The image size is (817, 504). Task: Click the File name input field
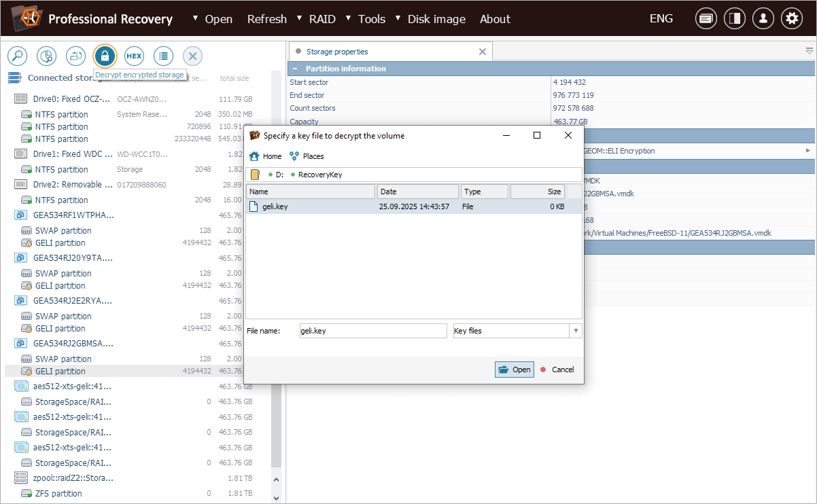(x=373, y=331)
